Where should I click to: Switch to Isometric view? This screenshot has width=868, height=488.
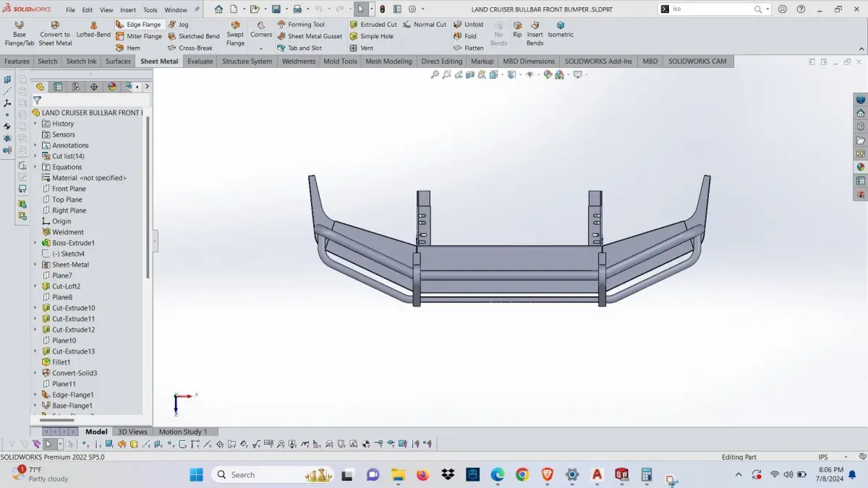click(561, 29)
